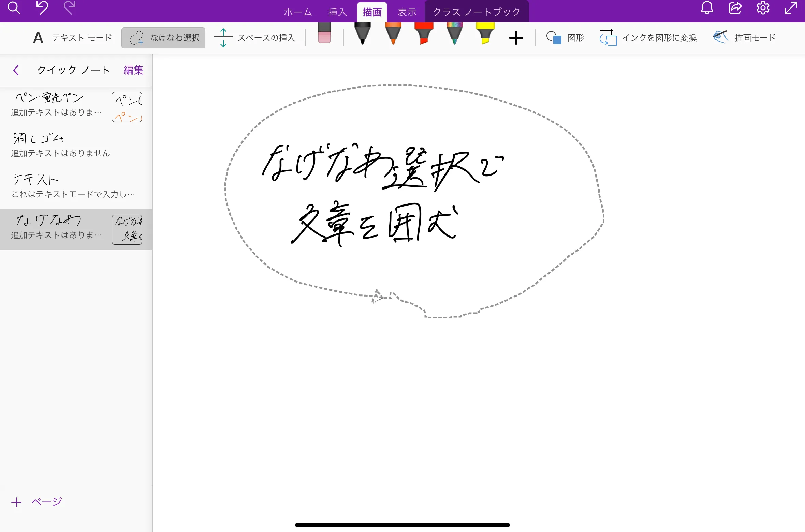This screenshot has width=805, height=532.
Task: Toggle なげなわ選択 lasso selection mode
Action: point(163,37)
